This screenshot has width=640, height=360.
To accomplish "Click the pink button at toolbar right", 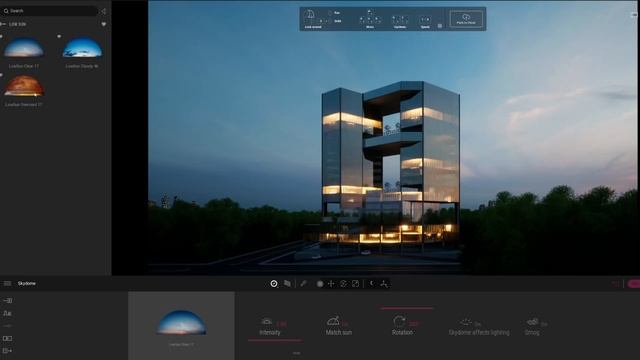I will coord(634,284).
